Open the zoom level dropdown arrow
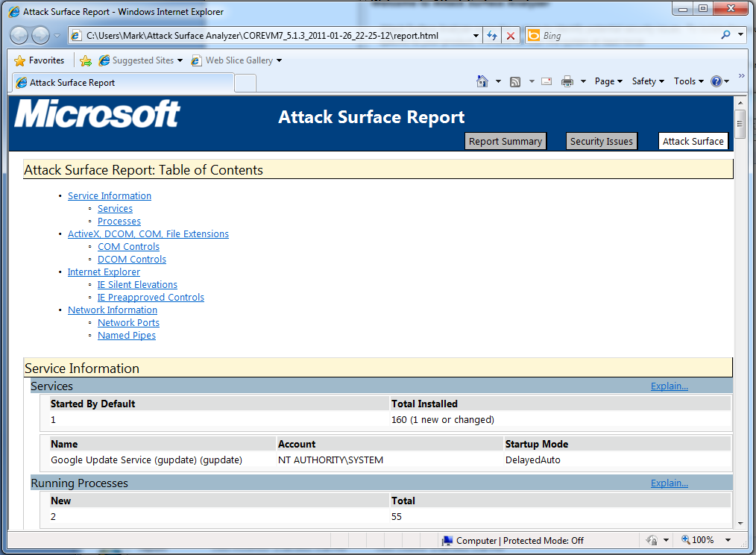 click(728, 540)
